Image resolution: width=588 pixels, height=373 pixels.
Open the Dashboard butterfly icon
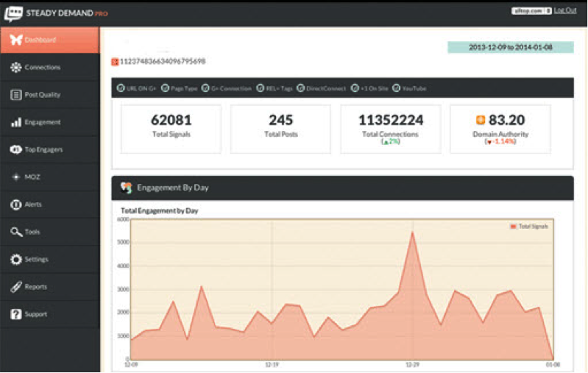click(x=16, y=40)
